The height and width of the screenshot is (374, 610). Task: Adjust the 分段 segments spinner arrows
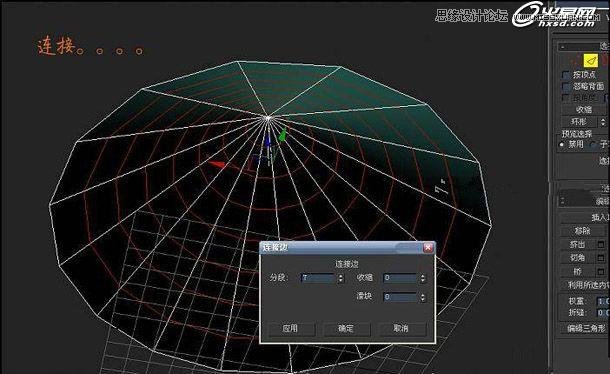(x=341, y=278)
